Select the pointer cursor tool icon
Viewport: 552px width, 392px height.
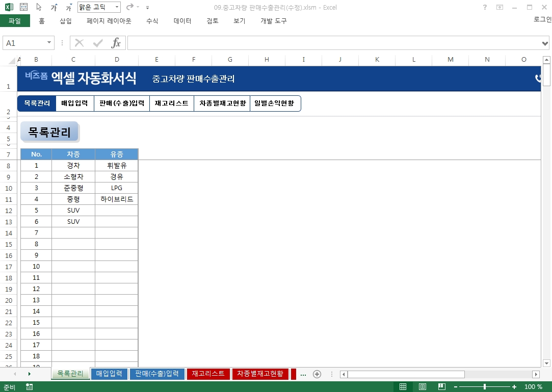point(39,7)
